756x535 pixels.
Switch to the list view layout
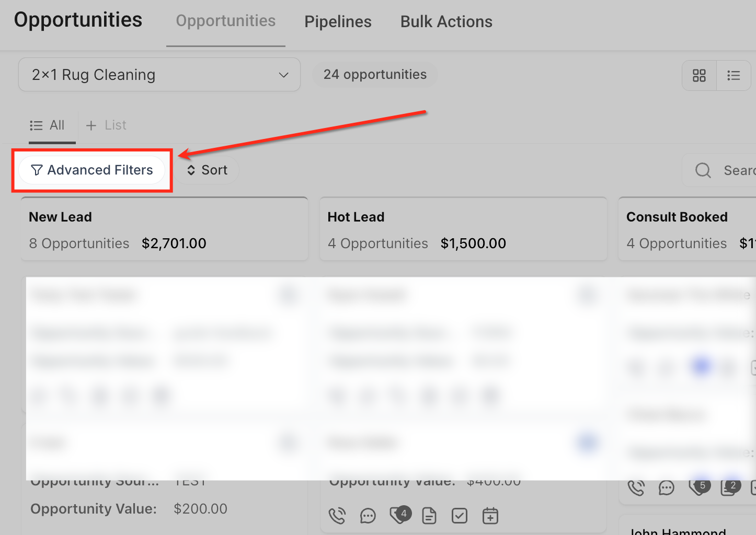point(734,76)
